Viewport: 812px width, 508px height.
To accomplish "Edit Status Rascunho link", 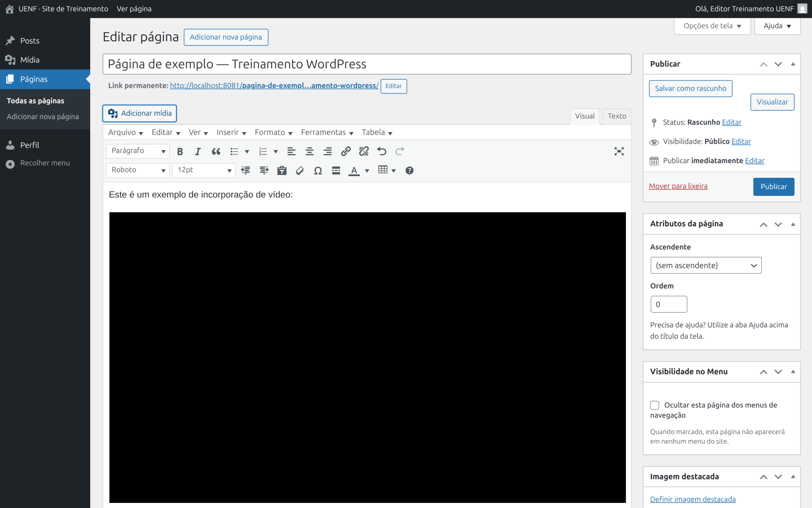I will (x=731, y=122).
